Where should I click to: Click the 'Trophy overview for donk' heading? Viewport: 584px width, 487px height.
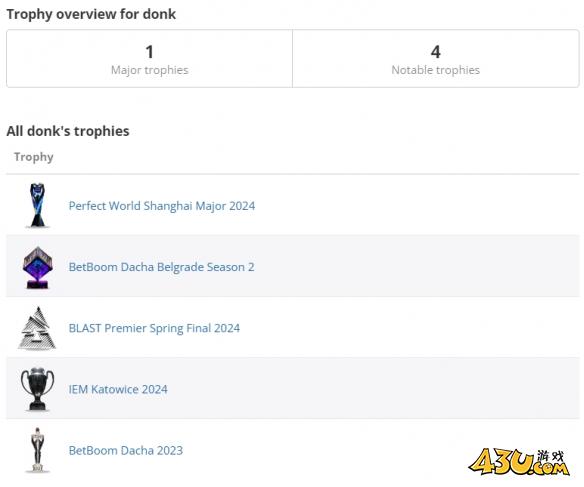[x=91, y=14]
